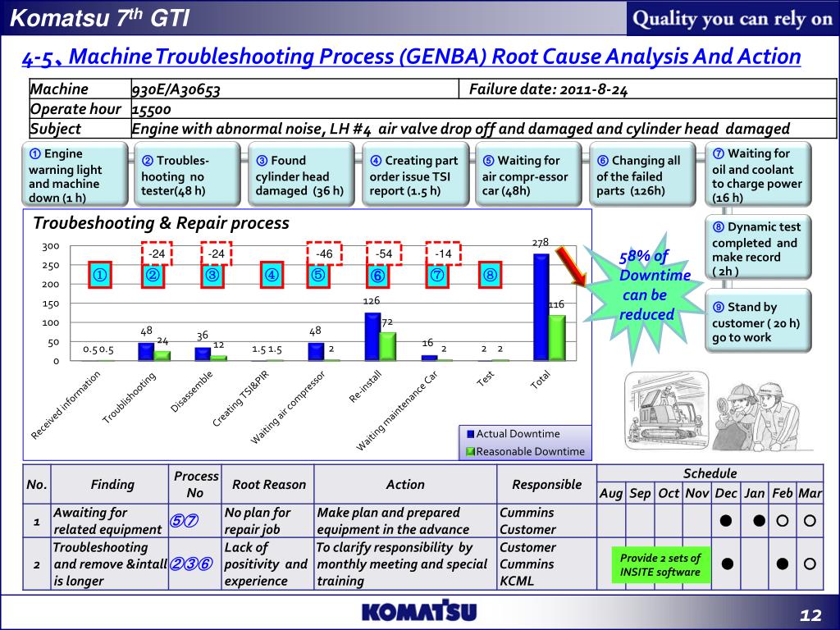Select the excavator workshop sketch illustration
Screen dimensions: 840x630
[x=667, y=411]
